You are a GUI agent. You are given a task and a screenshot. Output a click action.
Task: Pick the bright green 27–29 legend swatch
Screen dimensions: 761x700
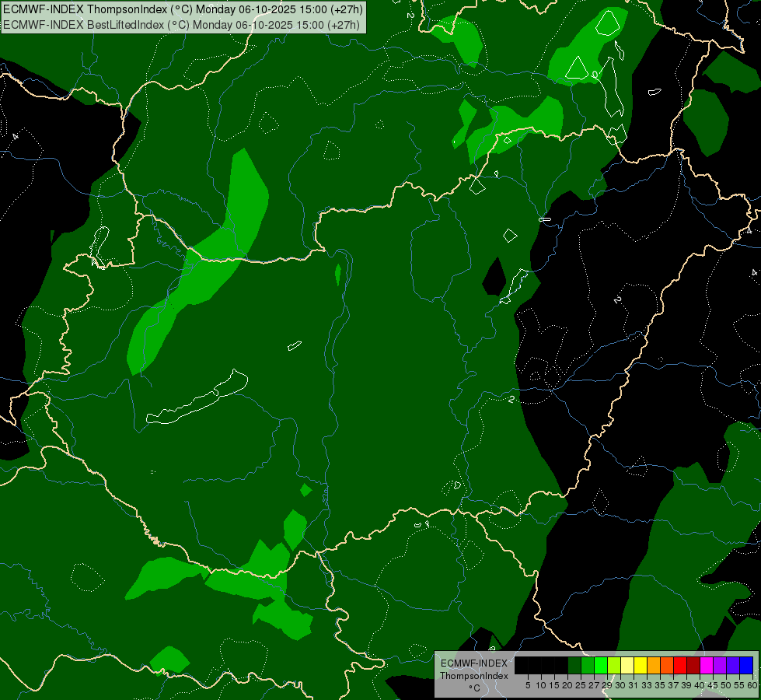point(601,665)
